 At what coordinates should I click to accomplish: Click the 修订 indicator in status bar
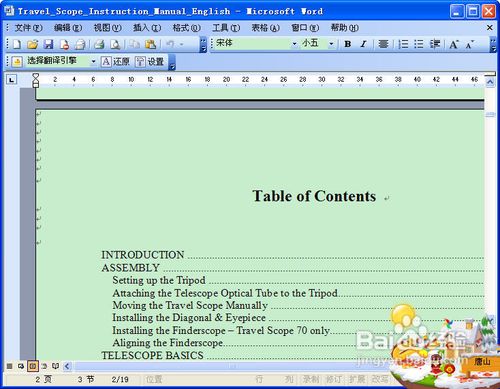coord(334,379)
